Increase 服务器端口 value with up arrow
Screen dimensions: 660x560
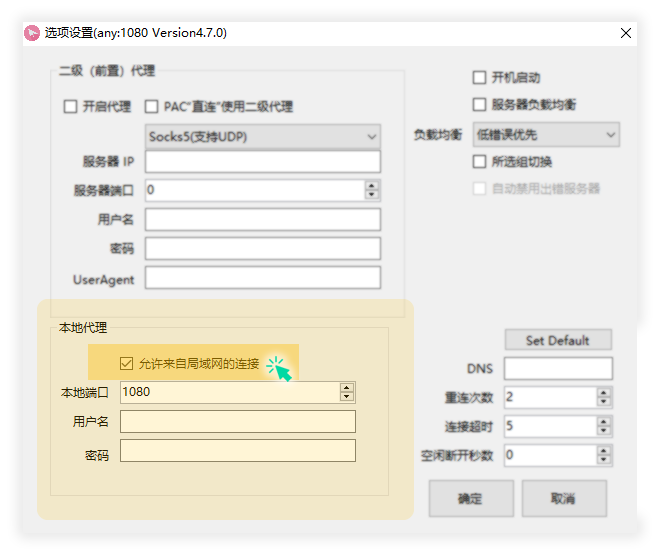[x=372, y=185]
